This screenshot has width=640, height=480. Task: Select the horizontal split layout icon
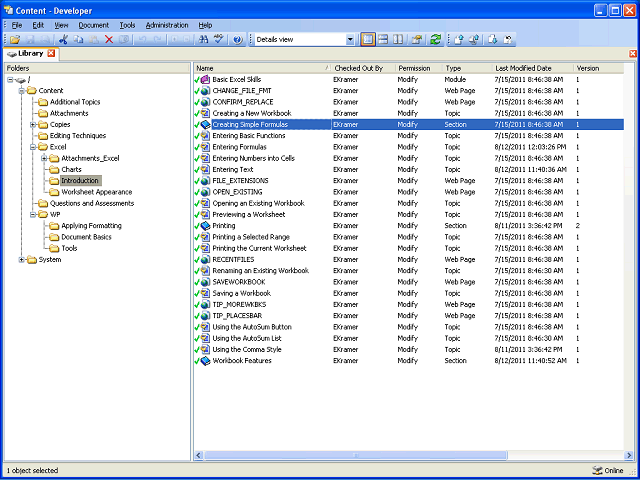coord(383,40)
